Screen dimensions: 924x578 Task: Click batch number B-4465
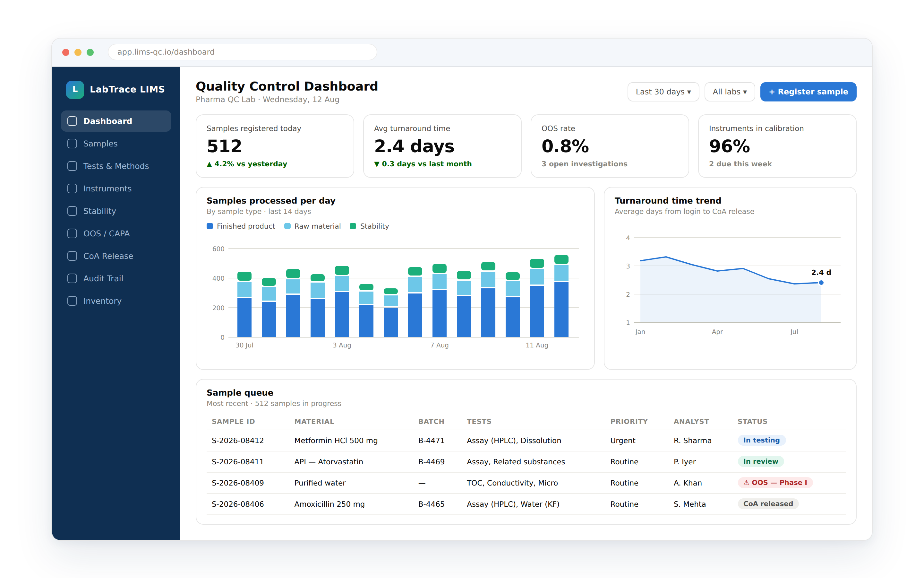tap(432, 504)
